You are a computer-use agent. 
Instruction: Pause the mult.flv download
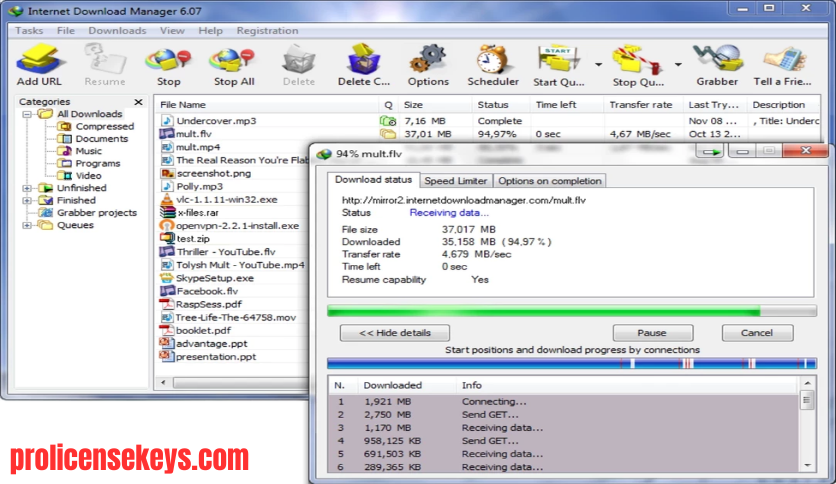click(x=652, y=333)
